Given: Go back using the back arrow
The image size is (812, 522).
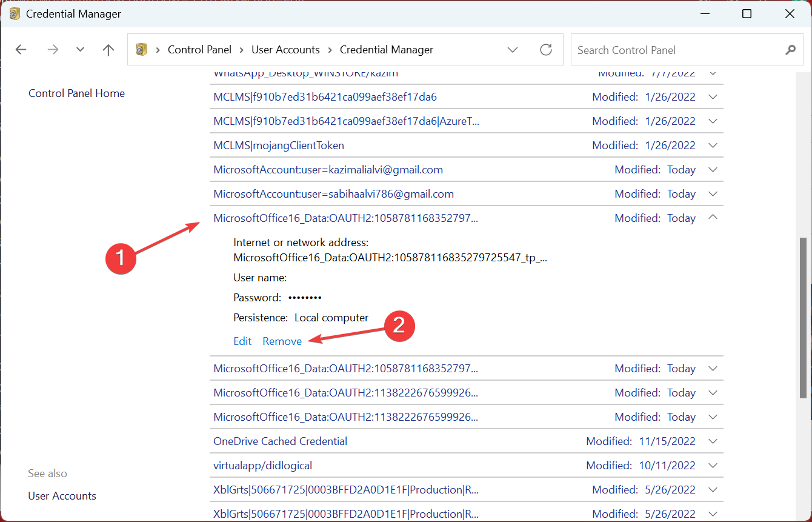Looking at the screenshot, I should [21, 50].
